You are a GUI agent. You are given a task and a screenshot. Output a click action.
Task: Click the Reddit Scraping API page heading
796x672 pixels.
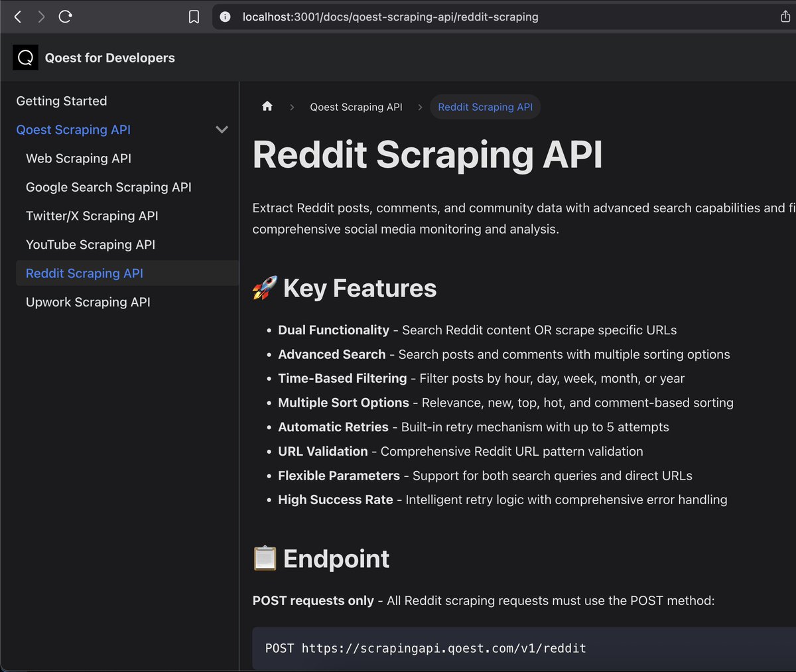coord(428,155)
